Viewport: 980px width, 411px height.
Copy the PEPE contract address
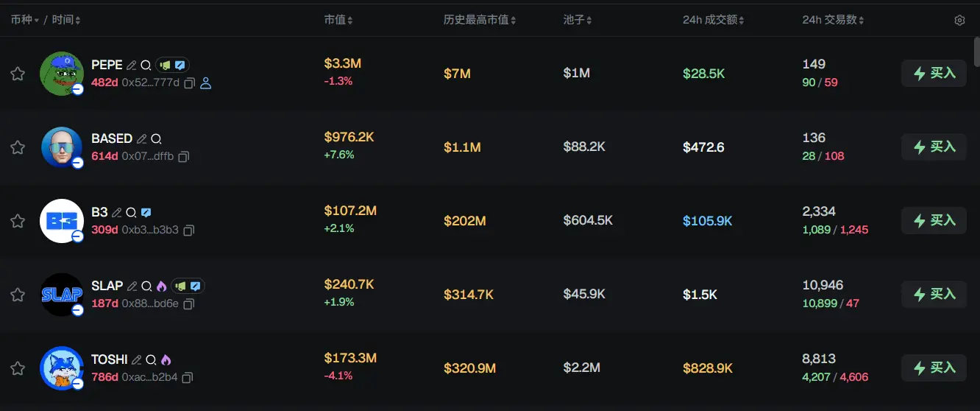189,83
